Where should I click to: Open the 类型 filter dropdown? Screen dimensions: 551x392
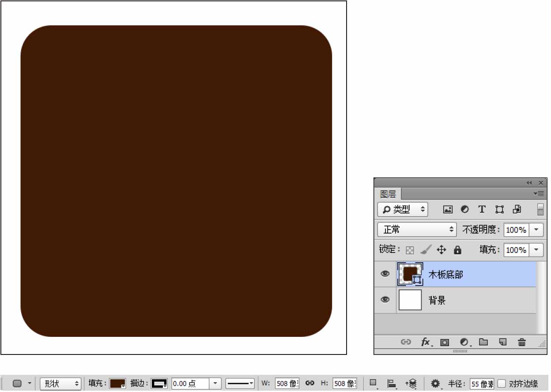tap(403, 209)
